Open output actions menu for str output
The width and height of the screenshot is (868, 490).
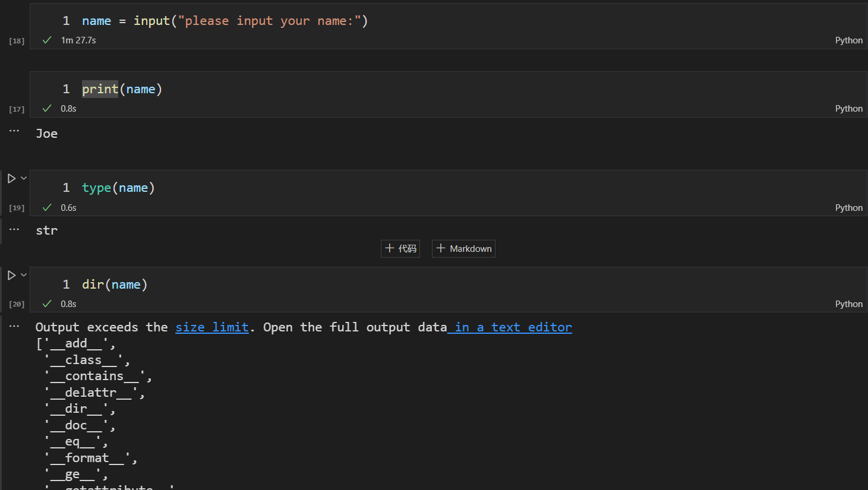pyautogui.click(x=14, y=229)
